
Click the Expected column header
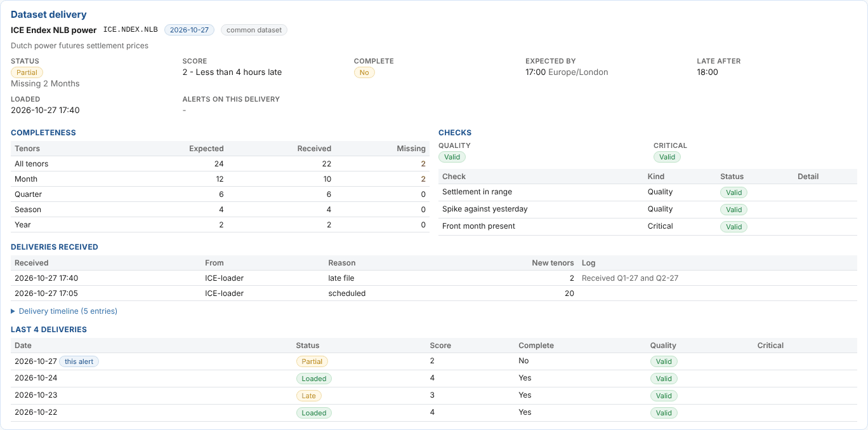[x=206, y=149]
